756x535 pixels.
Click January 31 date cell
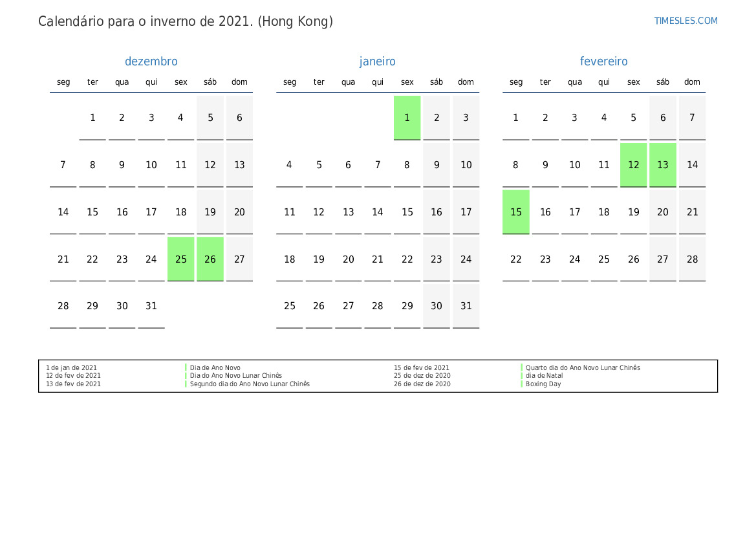point(466,306)
